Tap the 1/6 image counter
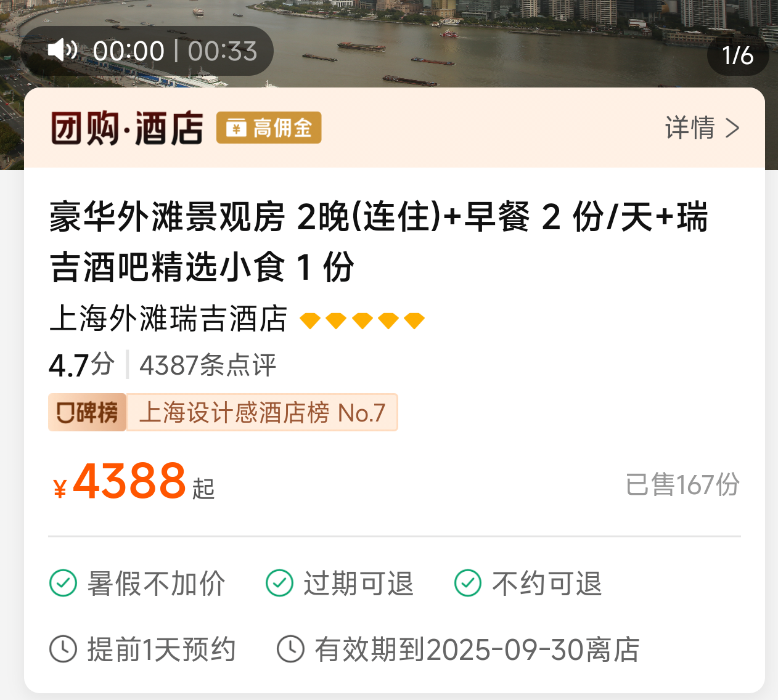 (738, 55)
